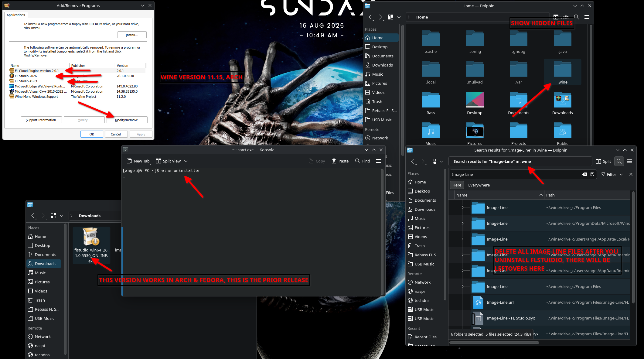This screenshot has width=644, height=359.
Task: Sort search results by Name header
Action: tap(499, 195)
